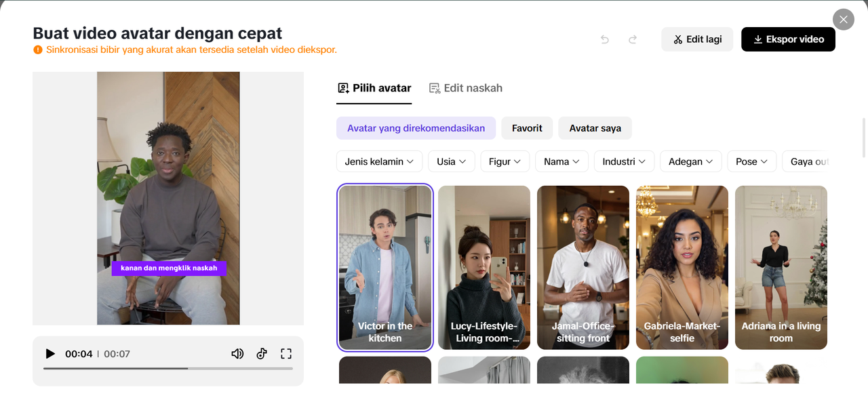Select the Pilih avatar tab
This screenshot has width=868, height=402.
click(x=374, y=88)
